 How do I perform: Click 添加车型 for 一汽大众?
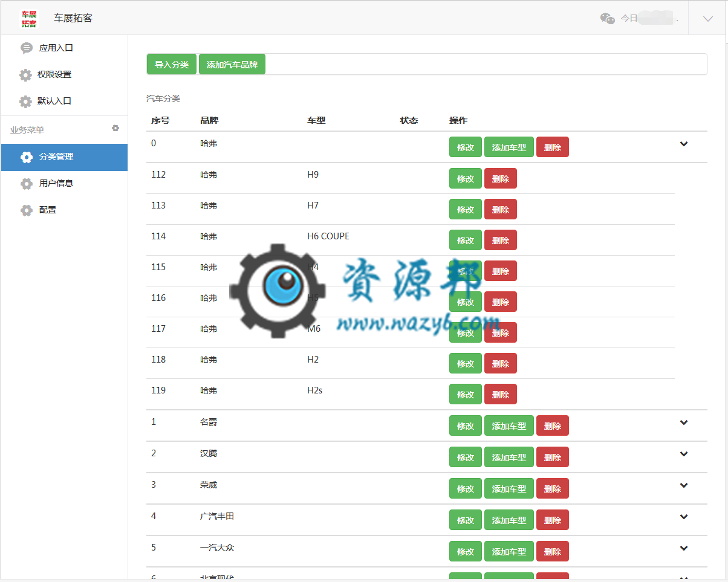[509, 551]
